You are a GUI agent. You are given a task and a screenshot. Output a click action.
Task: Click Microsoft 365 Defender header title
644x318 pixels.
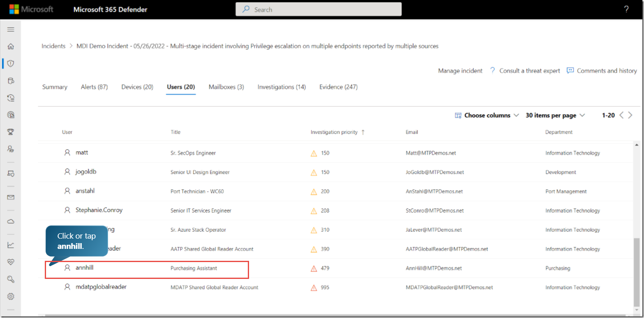click(110, 9)
